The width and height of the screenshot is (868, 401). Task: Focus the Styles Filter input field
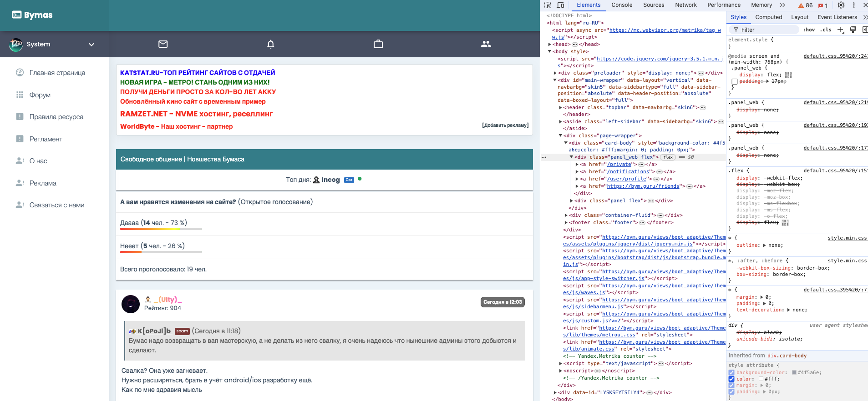[x=769, y=30]
